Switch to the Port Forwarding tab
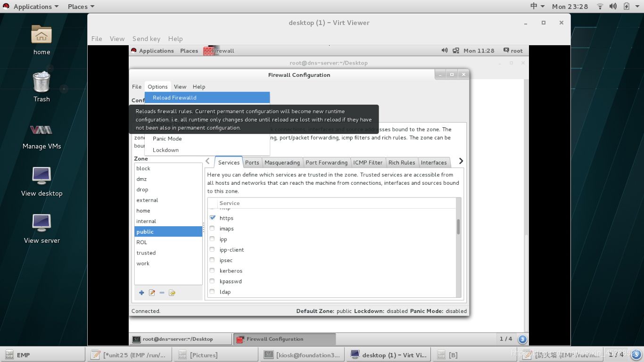This screenshot has width=644, height=362. click(x=327, y=163)
